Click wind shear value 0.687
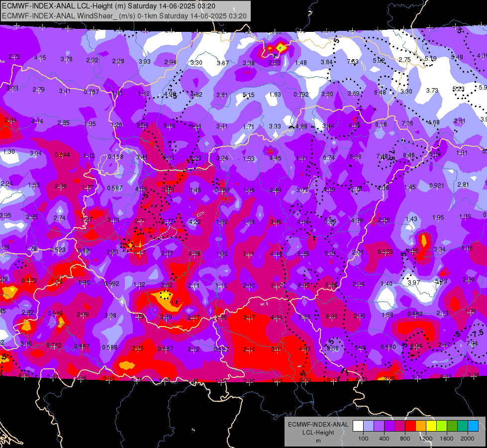This screenshot has width=487, height=448. (x=166, y=349)
